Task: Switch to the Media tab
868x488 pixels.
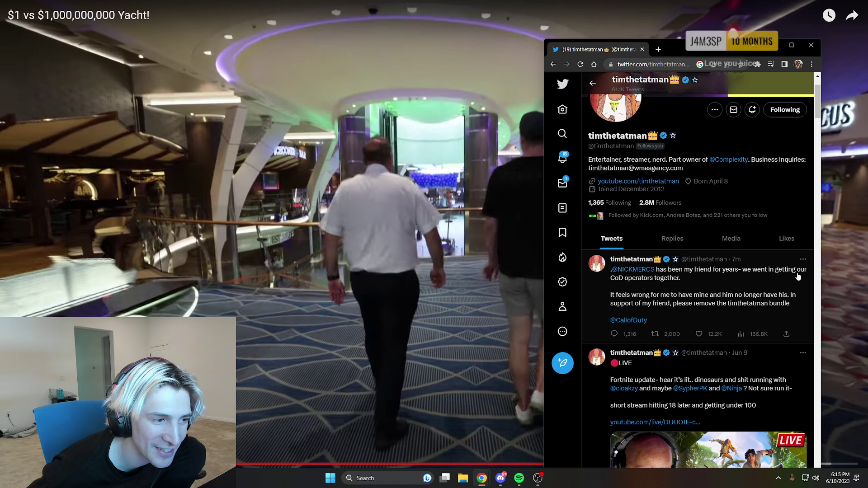Action: point(731,239)
